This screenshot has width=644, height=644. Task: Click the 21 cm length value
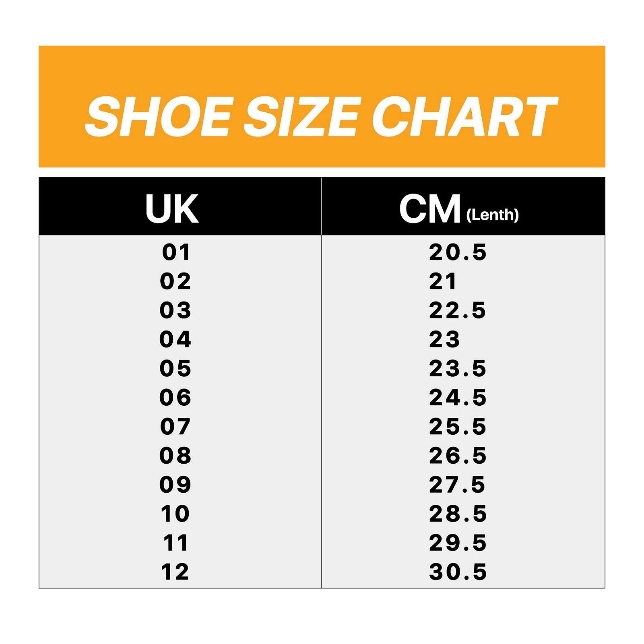[x=443, y=281]
